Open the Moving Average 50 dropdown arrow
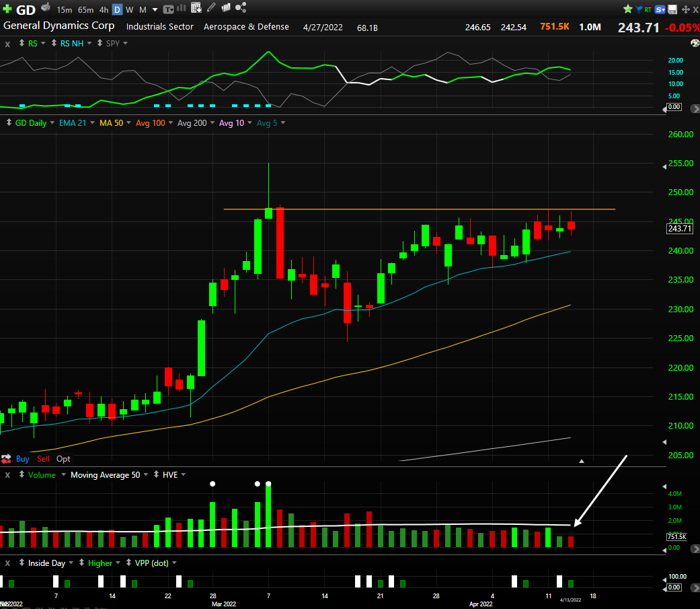 145,474
